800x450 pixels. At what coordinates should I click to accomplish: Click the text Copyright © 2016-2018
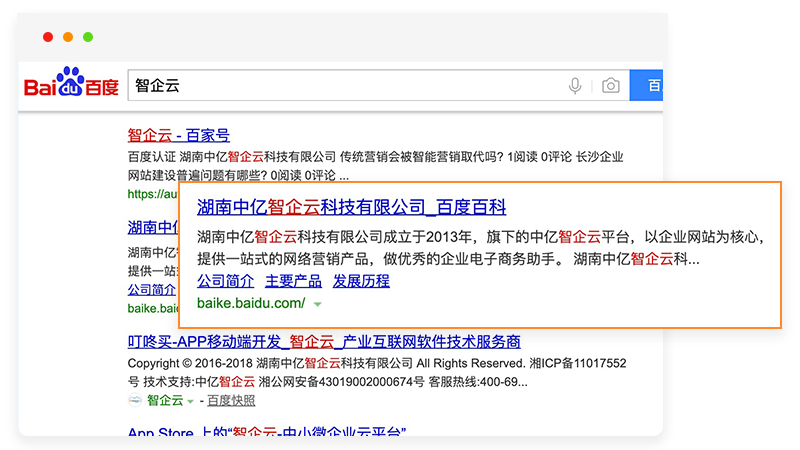190,363
